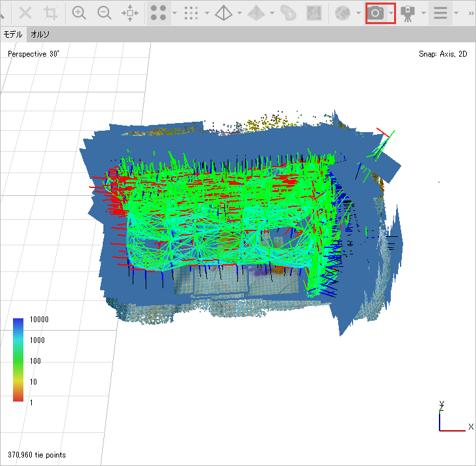Click the Zoom Out magnifier icon
The image size is (476, 466).
(104, 13)
